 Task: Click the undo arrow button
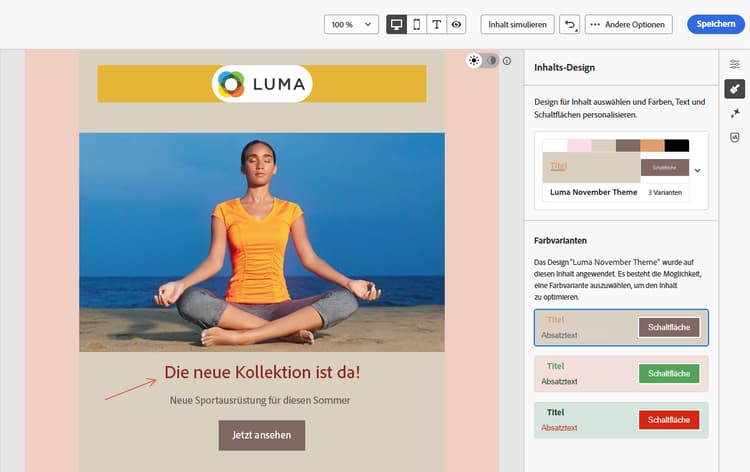[569, 24]
